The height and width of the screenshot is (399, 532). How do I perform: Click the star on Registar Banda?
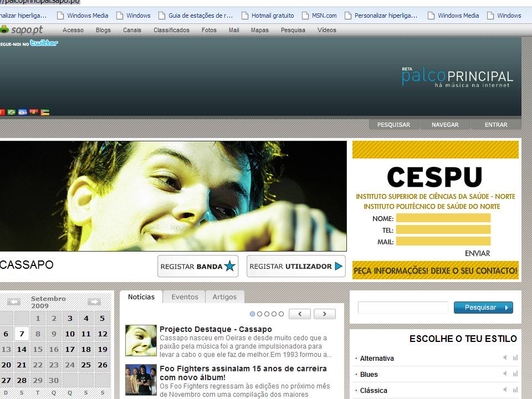(229, 266)
